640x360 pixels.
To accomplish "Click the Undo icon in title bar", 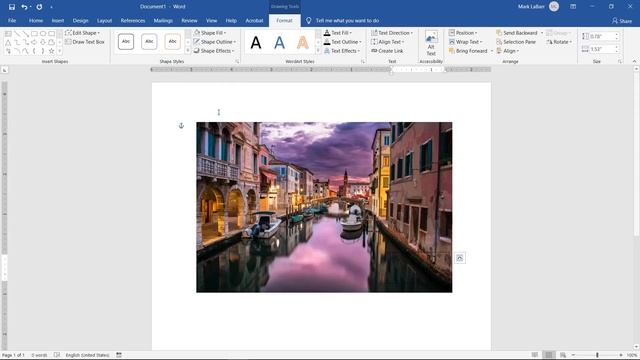I will [24, 7].
